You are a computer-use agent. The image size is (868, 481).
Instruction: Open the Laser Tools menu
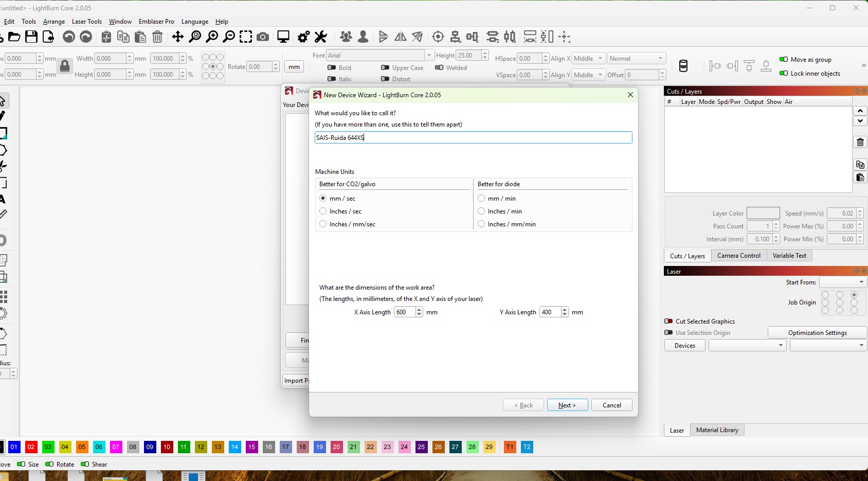(87, 22)
